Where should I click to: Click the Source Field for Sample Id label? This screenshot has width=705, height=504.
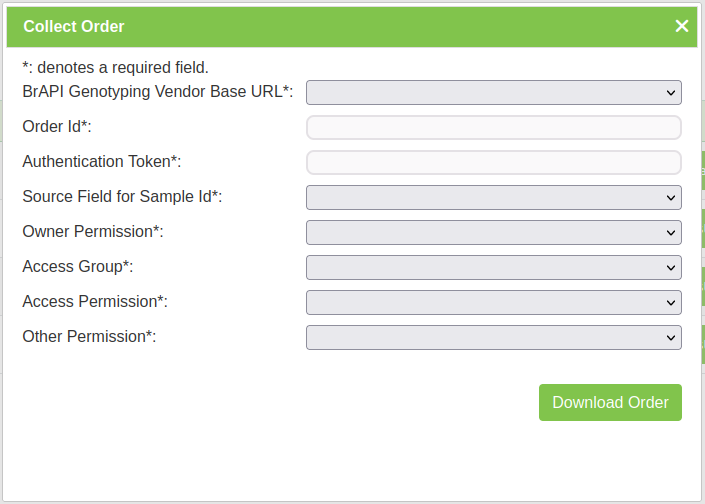[x=122, y=197]
